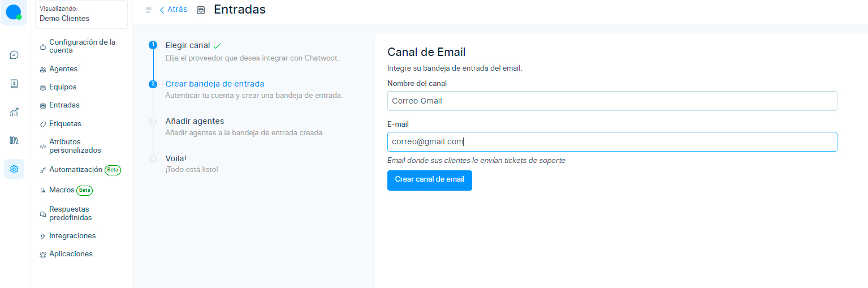Viewport: 868px width, 288px height.
Task: Go back with the Atrás link
Action: pos(174,10)
